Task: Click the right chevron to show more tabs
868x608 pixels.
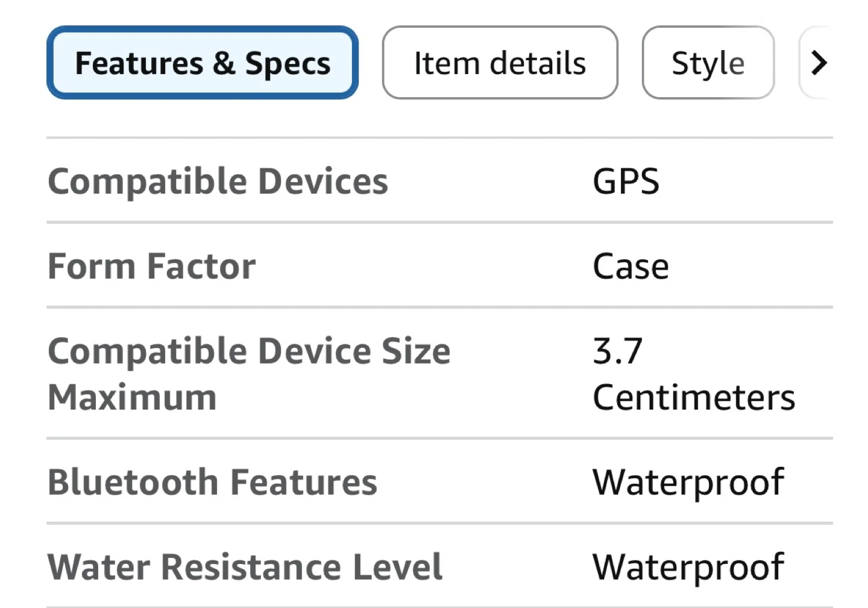Action: (819, 63)
